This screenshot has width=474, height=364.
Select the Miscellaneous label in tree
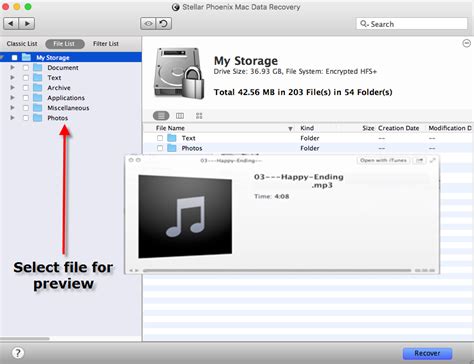point(68,108)
